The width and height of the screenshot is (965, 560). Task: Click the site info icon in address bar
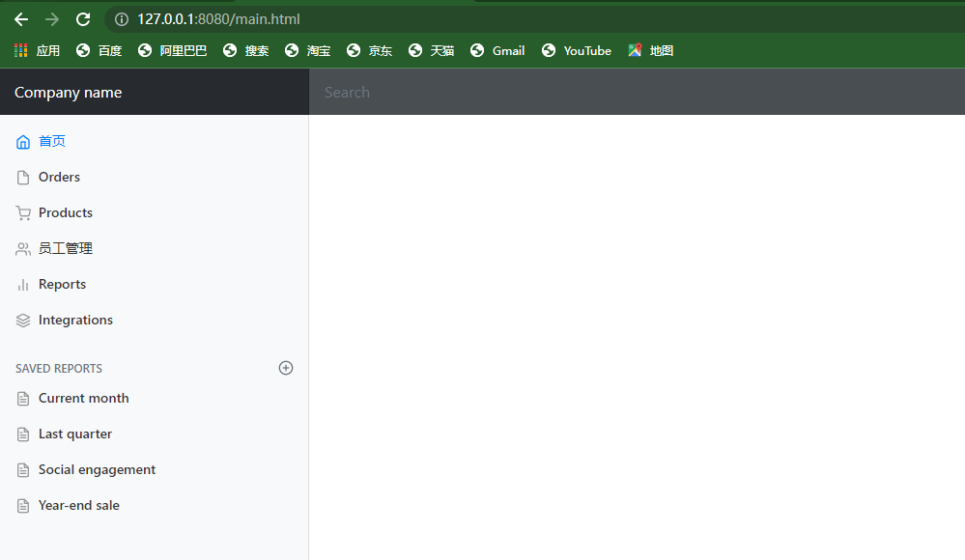(x=122, y=19)
